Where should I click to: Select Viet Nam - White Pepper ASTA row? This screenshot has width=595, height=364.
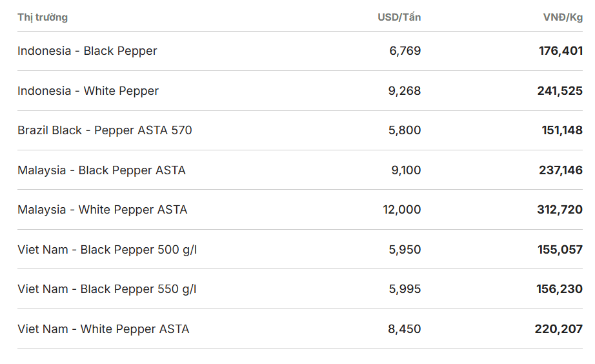(300, 329)
